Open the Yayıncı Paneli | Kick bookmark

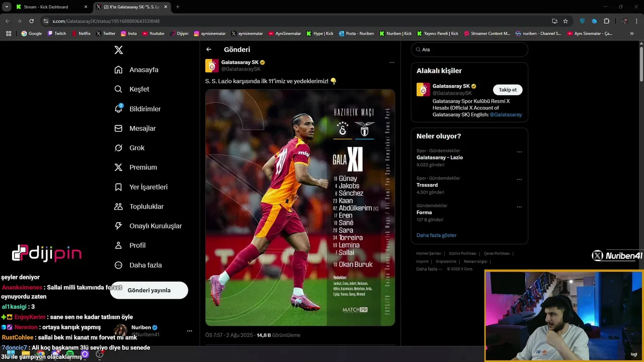[x=438, y=33]
